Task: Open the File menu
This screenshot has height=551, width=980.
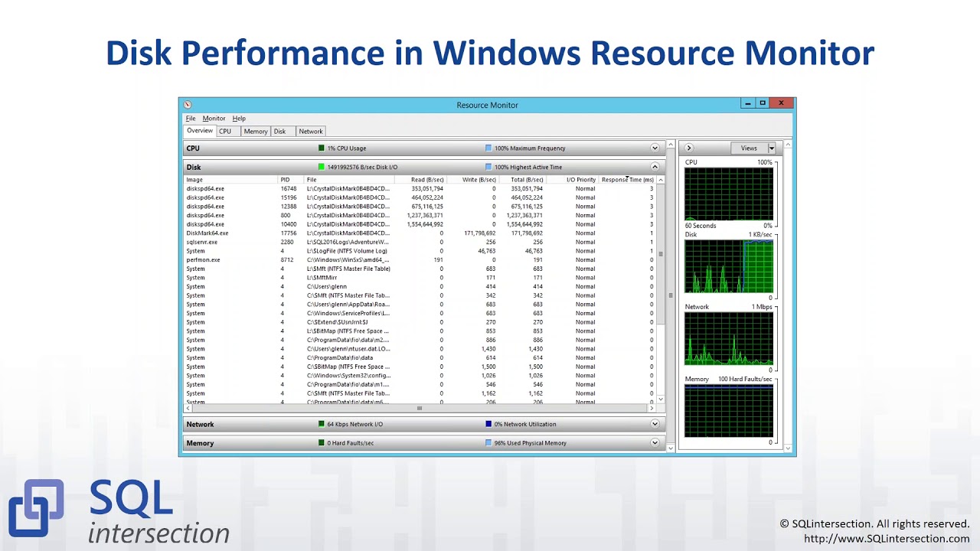Action: [191, 119]
